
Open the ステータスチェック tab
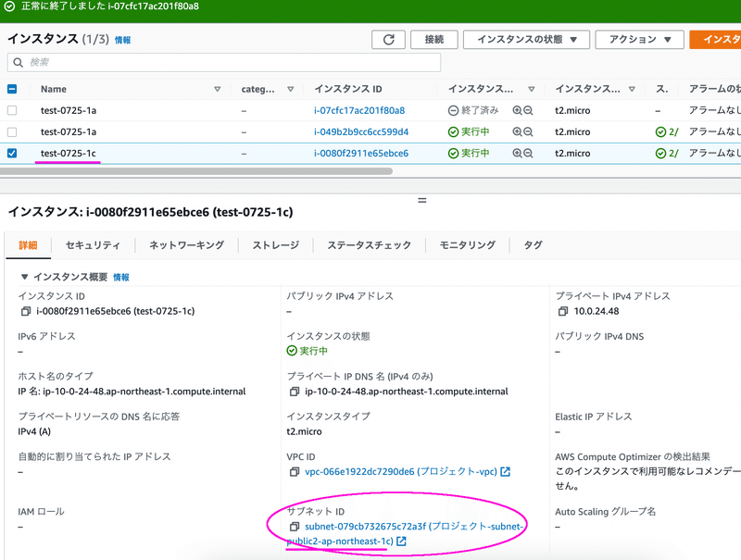369,245
